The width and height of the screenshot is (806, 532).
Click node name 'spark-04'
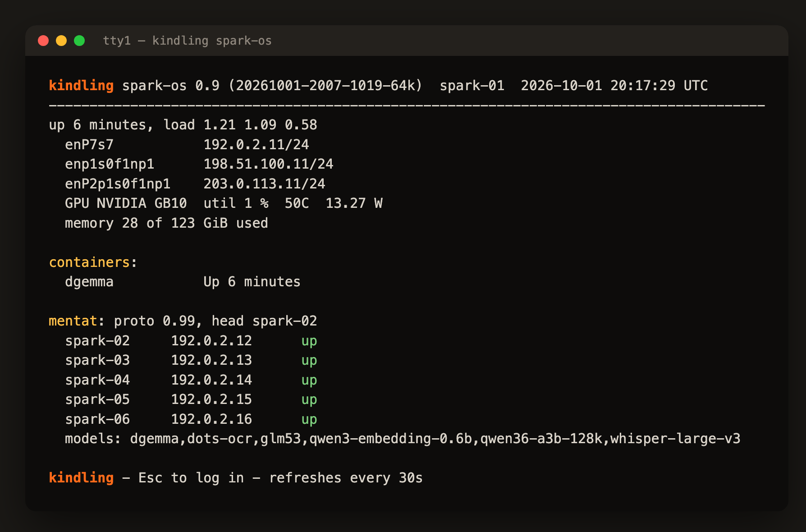click(x=97, y=380)
